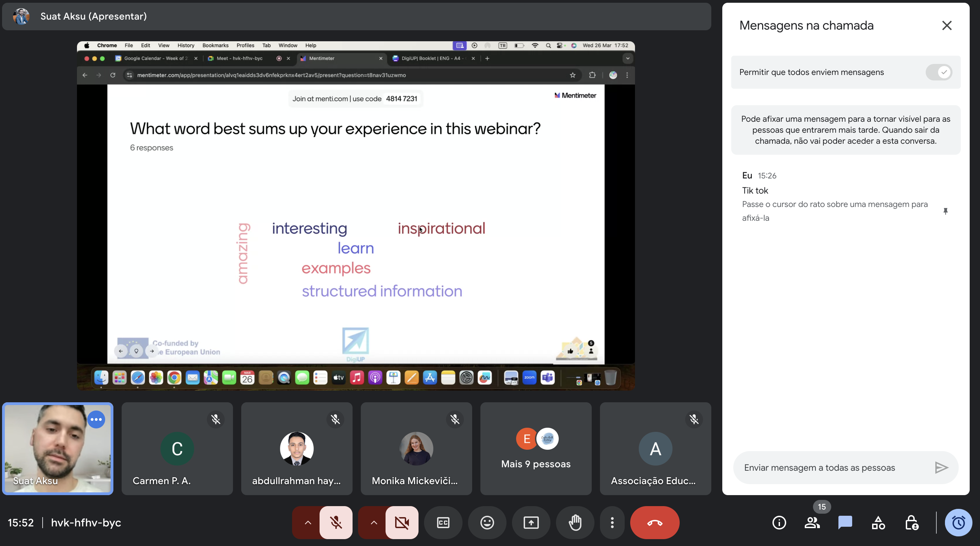
Task: Unmute the microphone button
Action: 335,522
